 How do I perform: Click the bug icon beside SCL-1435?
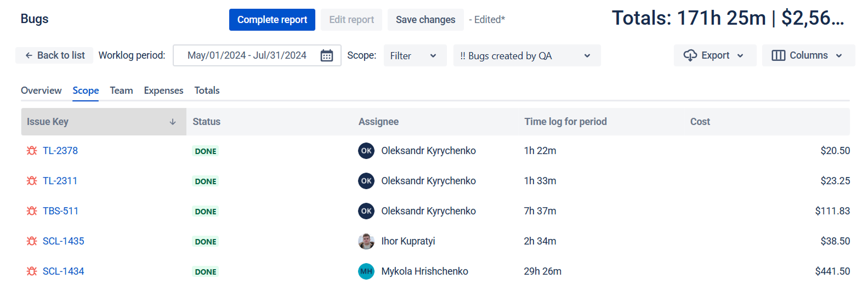32,241
